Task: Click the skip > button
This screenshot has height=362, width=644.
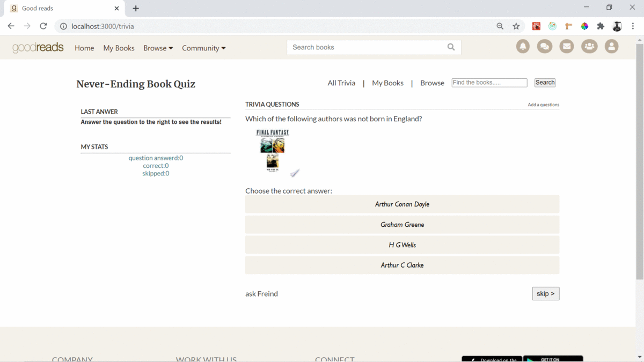Action: (546, 293)
